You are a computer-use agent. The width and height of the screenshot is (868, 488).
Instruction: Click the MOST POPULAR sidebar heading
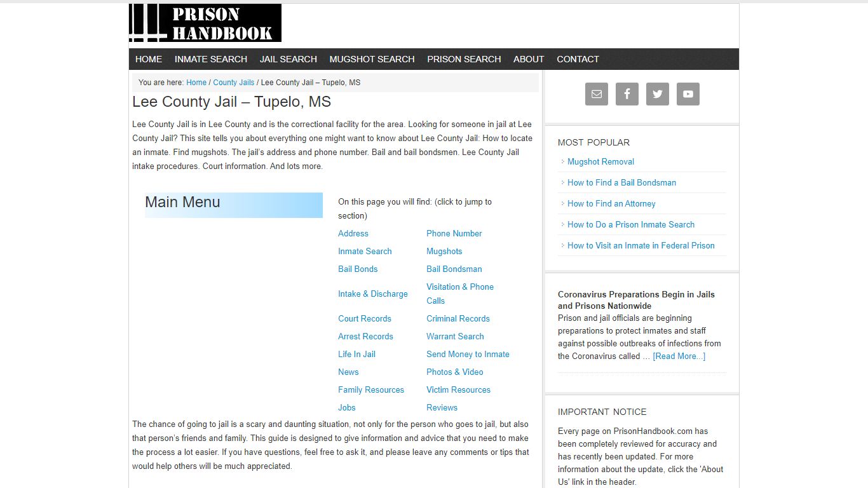593,142
